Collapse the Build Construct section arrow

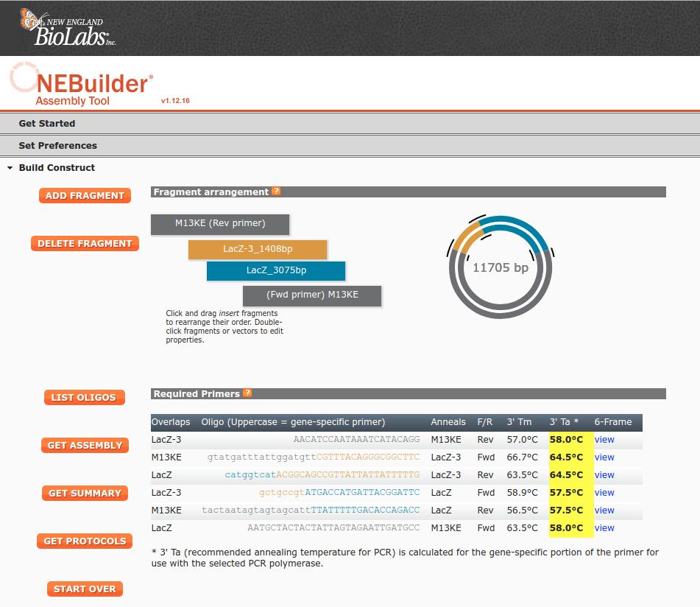tap(10, 168)
